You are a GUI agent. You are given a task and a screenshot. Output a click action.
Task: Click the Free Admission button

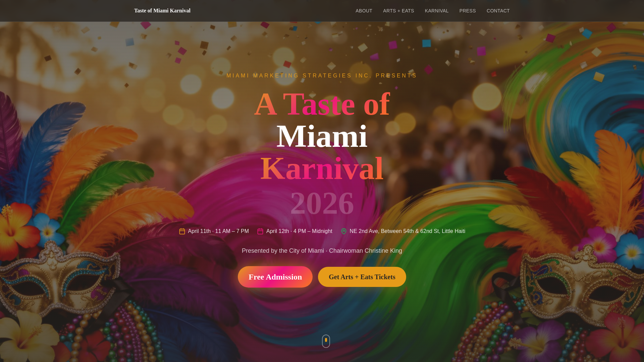[275, 277]
